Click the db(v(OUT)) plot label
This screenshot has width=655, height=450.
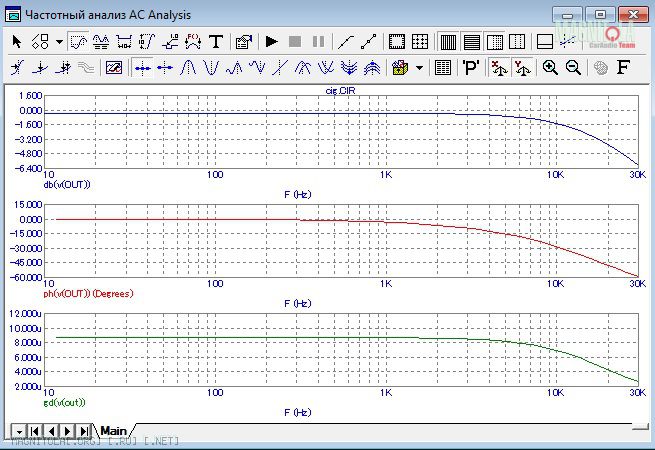67,184
